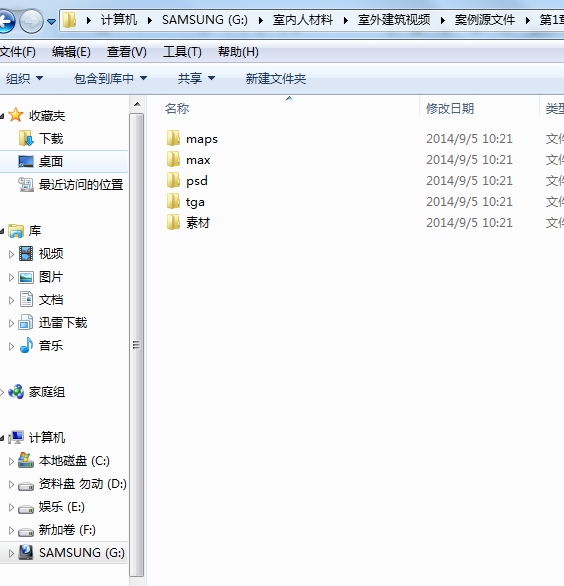The image size is (564, 586).
Task: Click the Forward navigation arrow button
Action: click(x=31, y=21)
